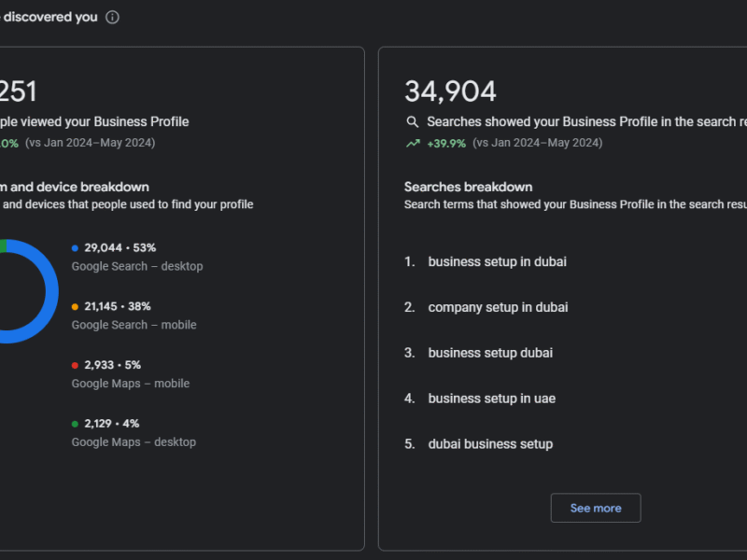
Task: Click the Searches breakdown heading
Action: (468, 187)
